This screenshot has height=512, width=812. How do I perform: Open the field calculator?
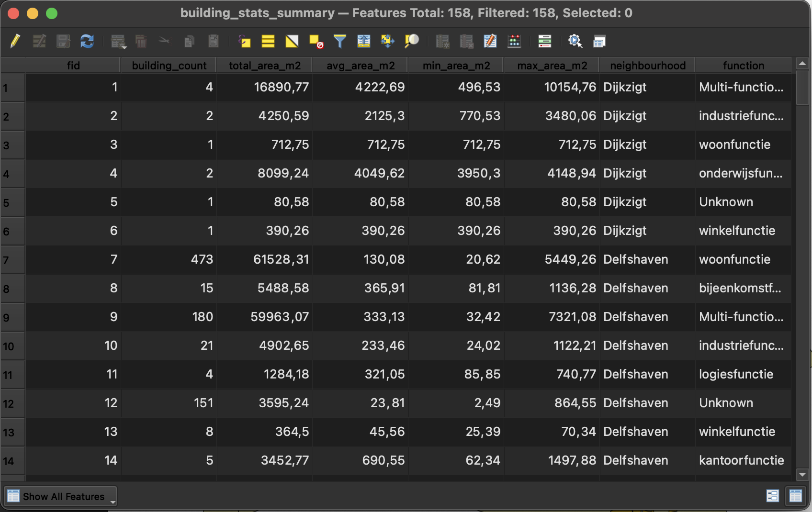tap(490, 41)
